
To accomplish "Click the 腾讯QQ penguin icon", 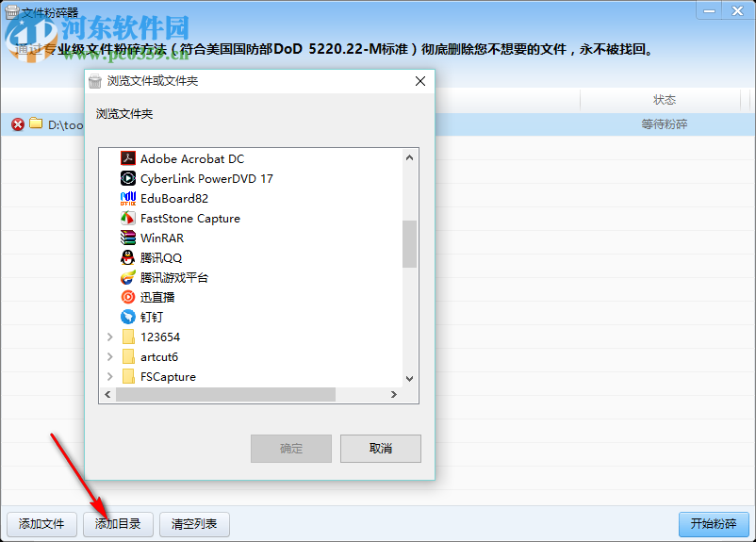I will [x=128, y=257].
